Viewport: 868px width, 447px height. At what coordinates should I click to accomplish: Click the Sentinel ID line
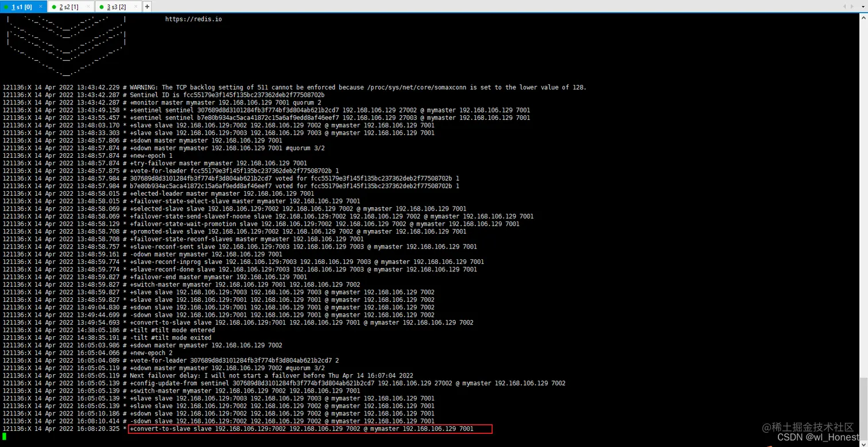[x=164, y=95]
